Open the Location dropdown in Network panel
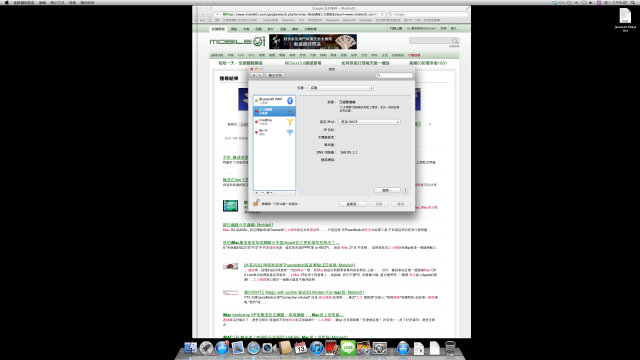640x360 pixels. tap(340, 88)
